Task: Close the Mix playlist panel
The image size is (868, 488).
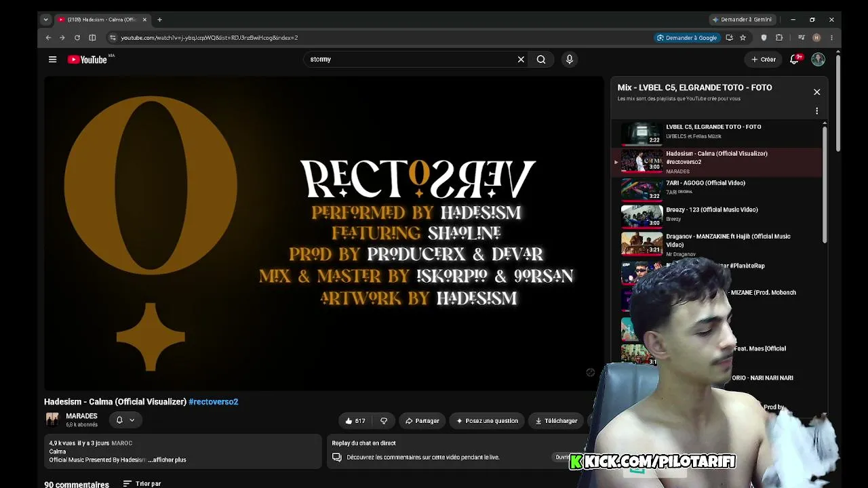Action: click(x=816, y=92)
